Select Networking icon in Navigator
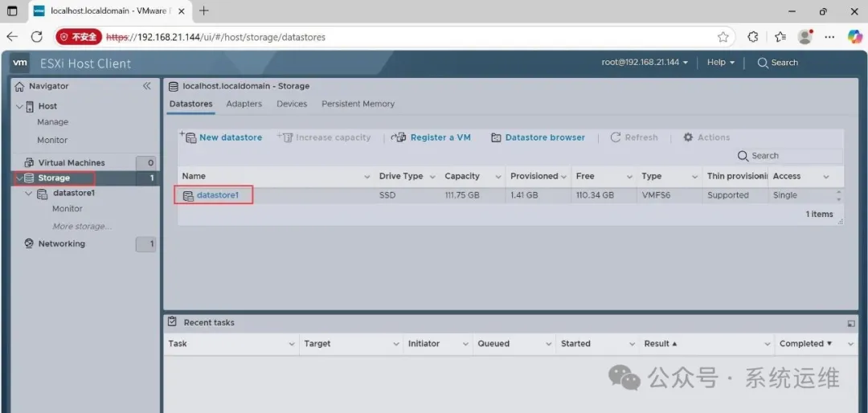The image size is (868, 413). (30, 243)
